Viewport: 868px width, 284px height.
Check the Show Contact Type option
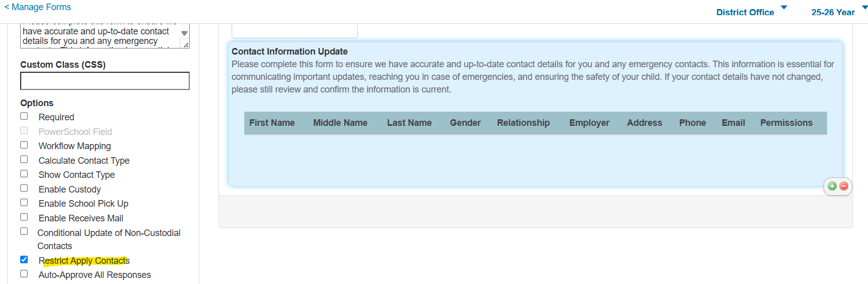pos(24,174)
